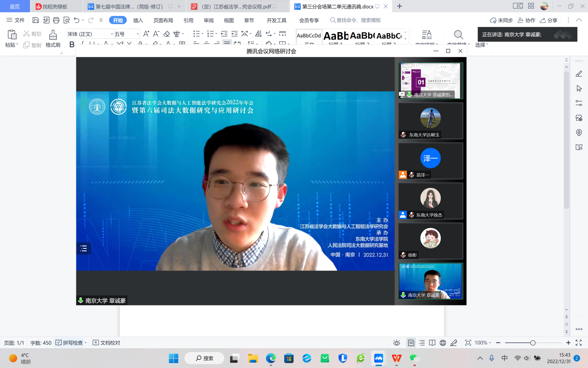Click the web layout globe icon
Screen dimensions: 588x368
(x=443, y=343)
